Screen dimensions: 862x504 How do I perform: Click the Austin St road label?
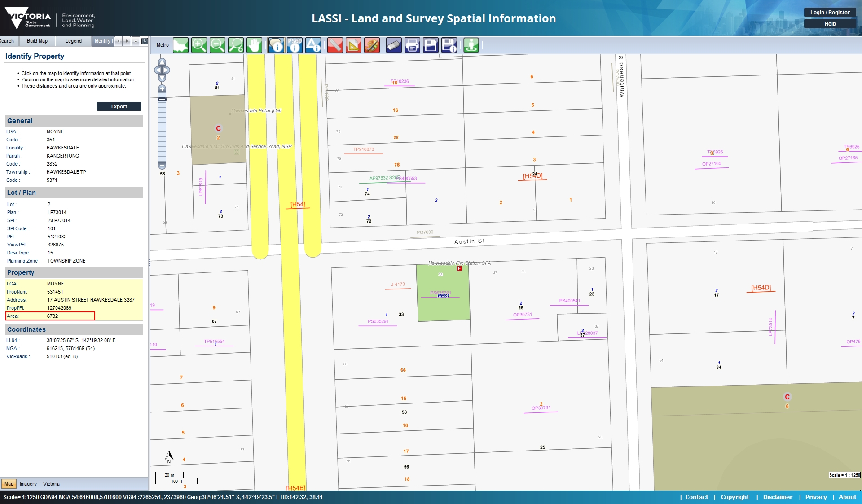tap(469, 241)
